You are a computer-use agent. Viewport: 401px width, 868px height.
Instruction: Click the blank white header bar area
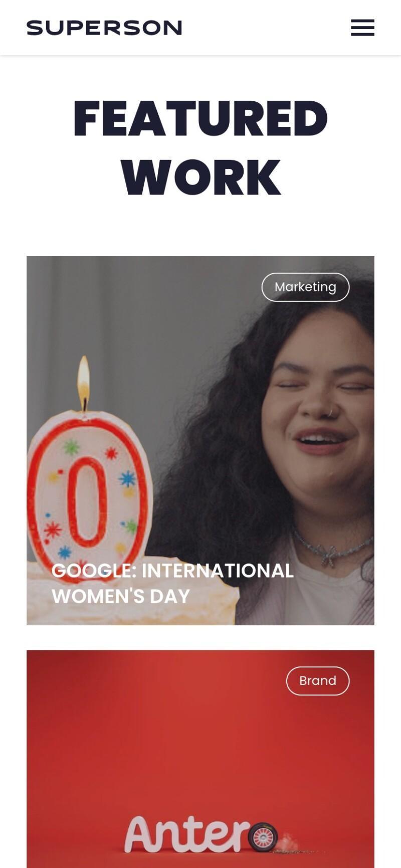tap(266, 28)
